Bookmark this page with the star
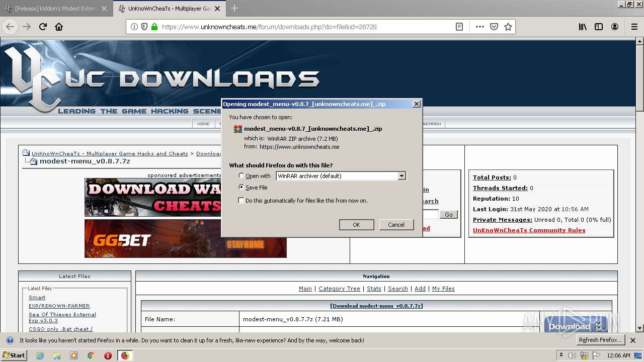The image size is (644, 362). coord(508,27)
